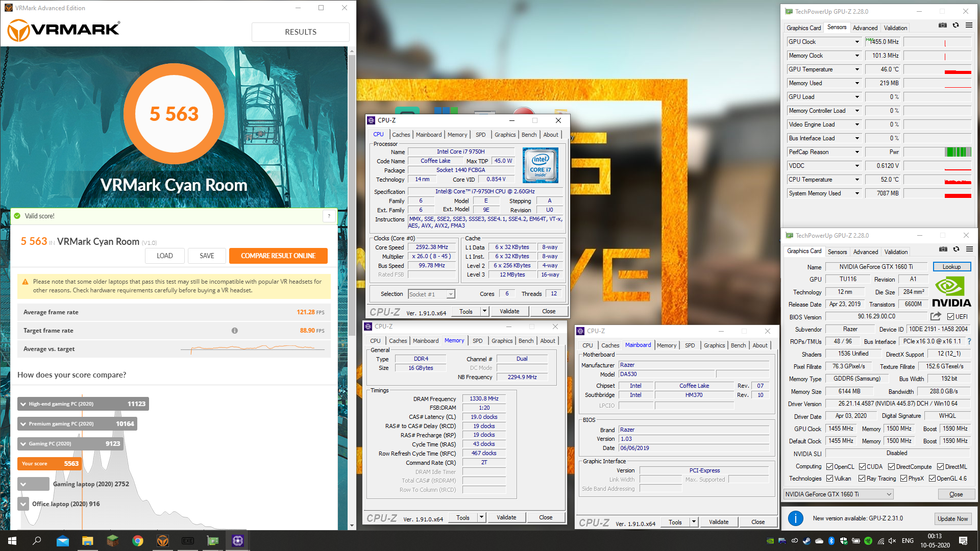980x551 pixels.
Task: Click Validate in the CPU-Z Memory window
Action: 506,517
